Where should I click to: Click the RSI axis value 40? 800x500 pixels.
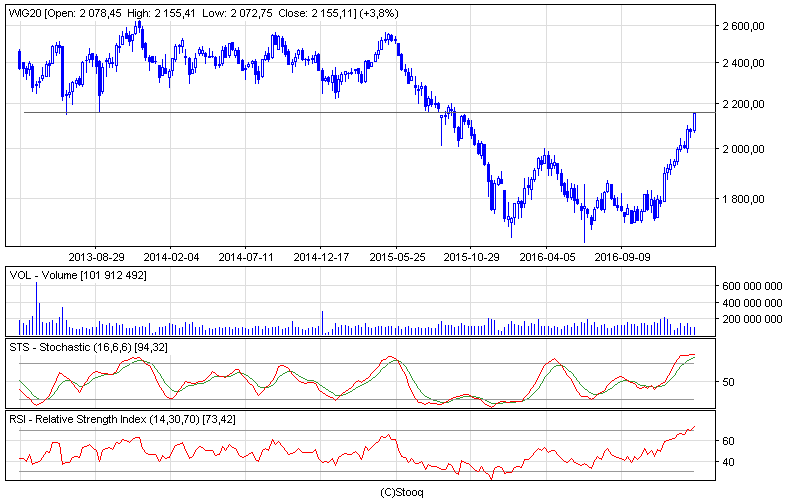click(729, 462)
